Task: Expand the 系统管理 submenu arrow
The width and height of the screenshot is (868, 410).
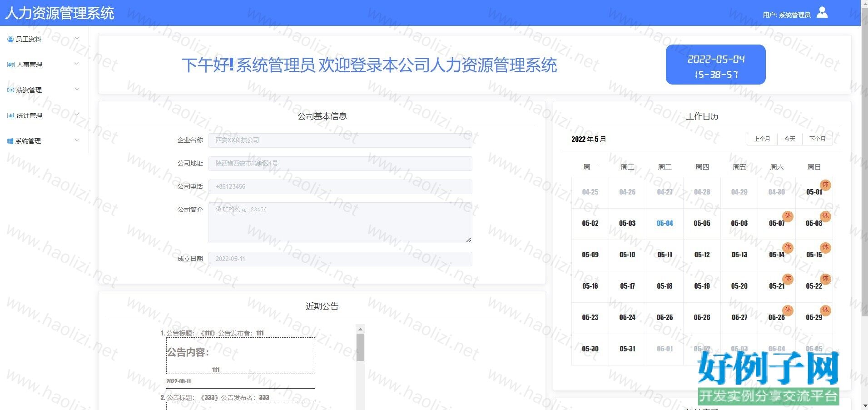Action: pos(76,140)
